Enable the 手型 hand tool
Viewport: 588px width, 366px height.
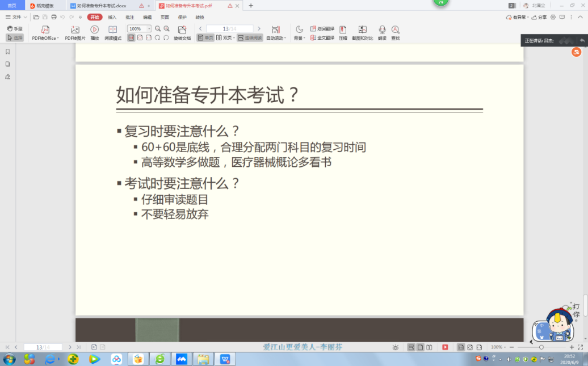click(x=15, y=28)
